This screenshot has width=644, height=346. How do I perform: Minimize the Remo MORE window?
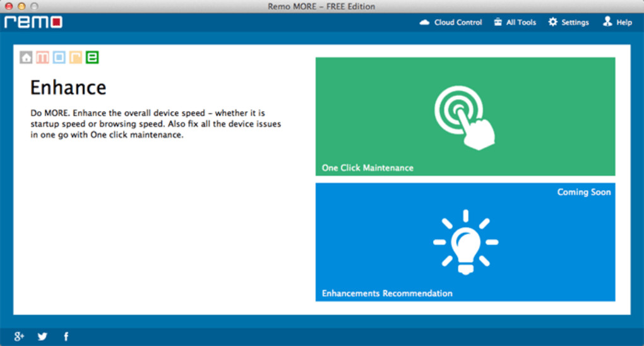pos(21,6)
